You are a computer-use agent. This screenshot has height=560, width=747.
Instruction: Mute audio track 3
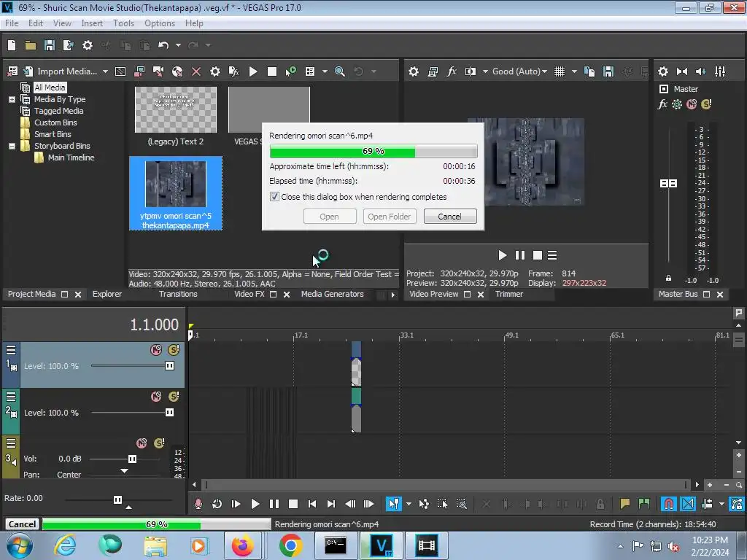(142, 443)
